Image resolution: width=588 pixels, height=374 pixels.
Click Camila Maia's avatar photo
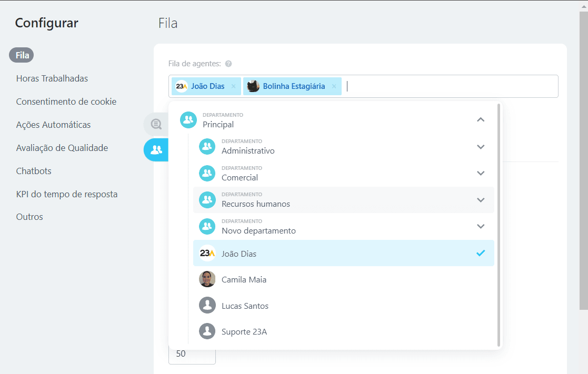click(207, 279)
